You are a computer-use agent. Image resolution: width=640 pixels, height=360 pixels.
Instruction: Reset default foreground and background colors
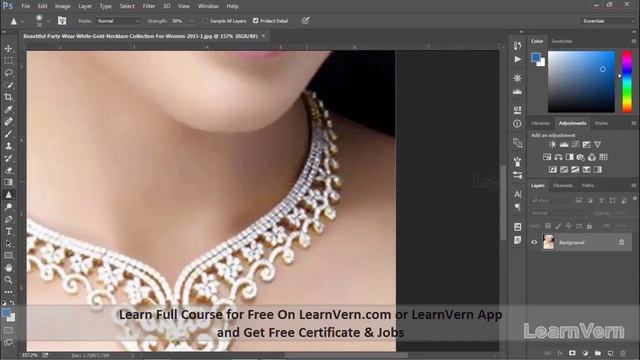tap(4, 303)
